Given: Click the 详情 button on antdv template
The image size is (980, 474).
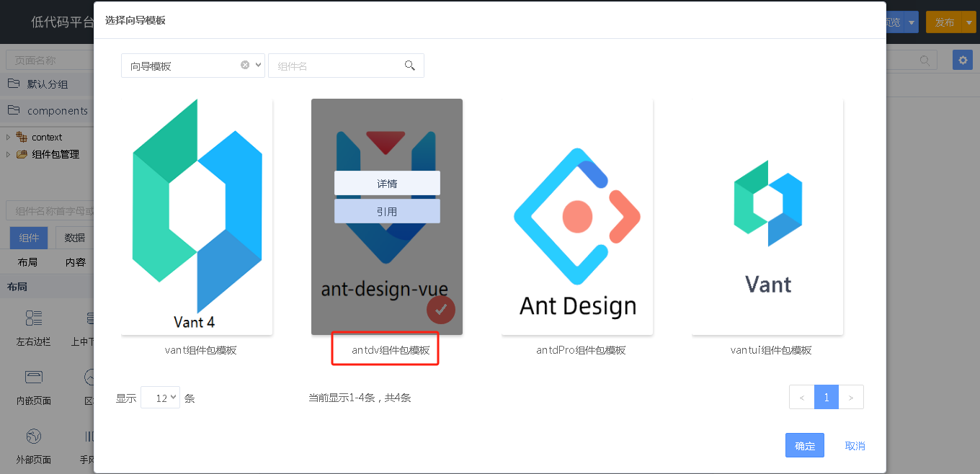Looking at the screenshot, I should tap(387, 183).
